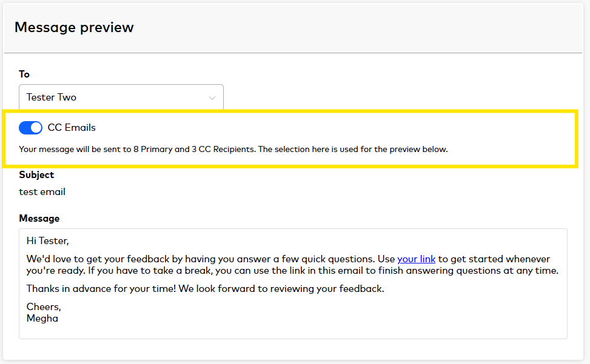This screenshot has width=590, height=364.
Task: Click the "Megha" signature name
Action: point(42,318)
